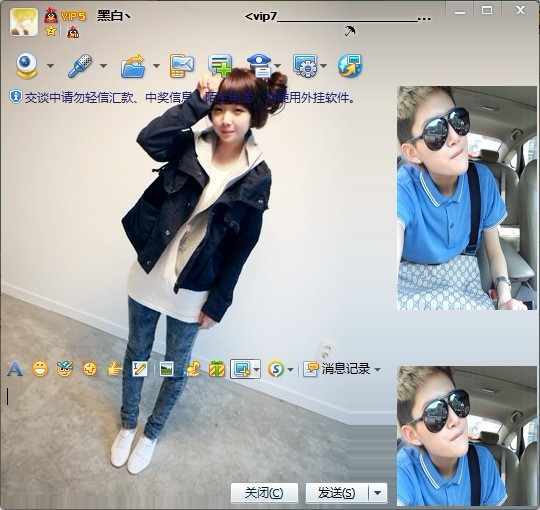The image size is (540, 510).
Task: Open the lower own profile photo
Action: click(467, 436)
